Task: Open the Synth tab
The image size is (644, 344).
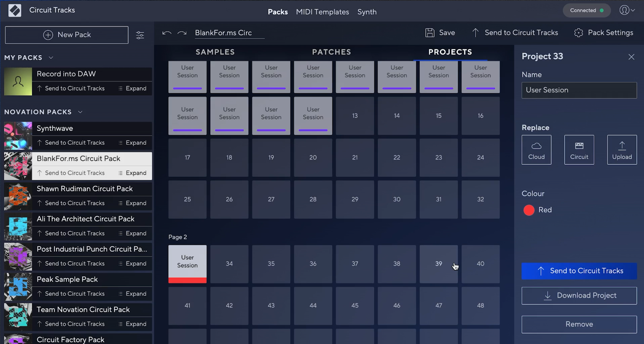Action: pyautogui.click(x=367, y=12)
